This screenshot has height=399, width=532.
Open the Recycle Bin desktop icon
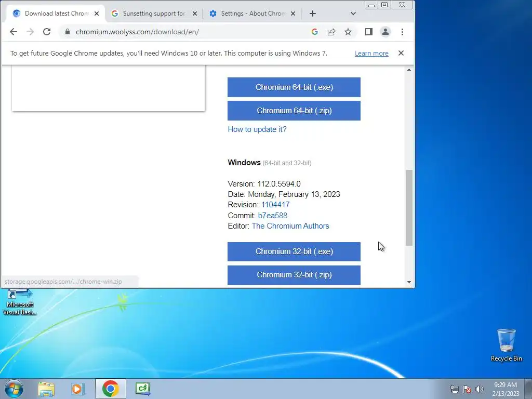click(x=506, y=345)
